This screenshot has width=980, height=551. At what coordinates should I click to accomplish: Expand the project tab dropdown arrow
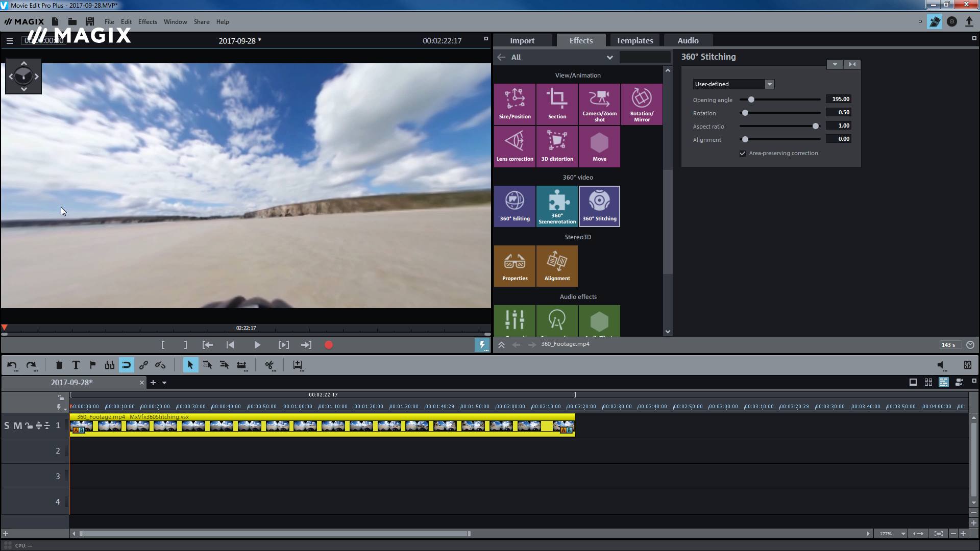click(165, 383)
